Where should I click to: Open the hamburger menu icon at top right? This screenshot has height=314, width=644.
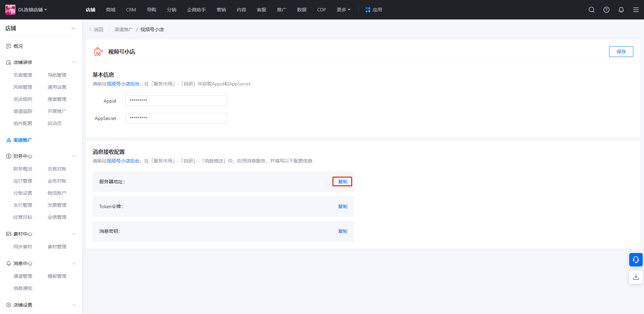(x=636, y=10)
